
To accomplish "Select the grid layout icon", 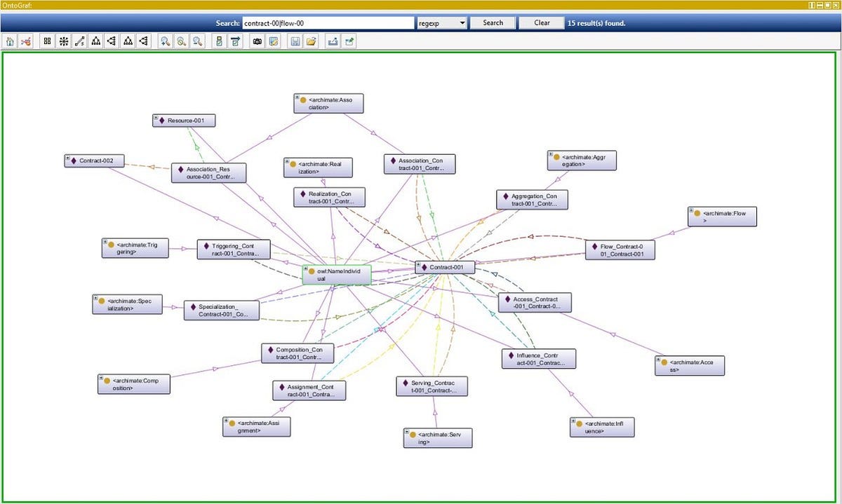I will (46, 41).
